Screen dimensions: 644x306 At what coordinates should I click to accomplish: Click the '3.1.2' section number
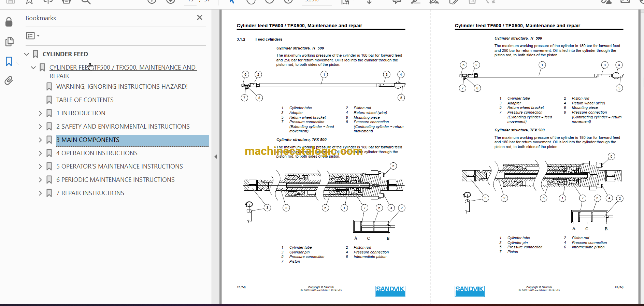[241, 39]
